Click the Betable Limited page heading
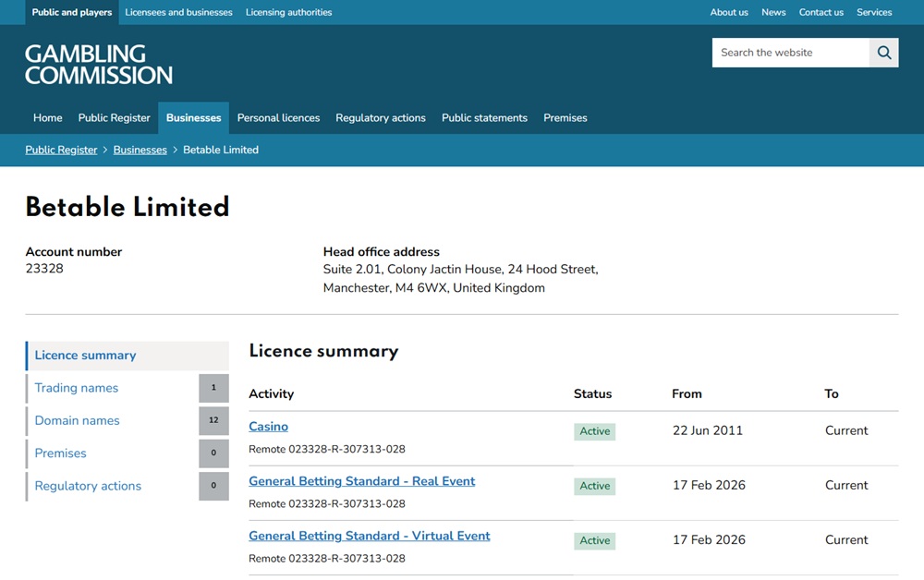This screenshot has width=924, height=580. (128, 207)
